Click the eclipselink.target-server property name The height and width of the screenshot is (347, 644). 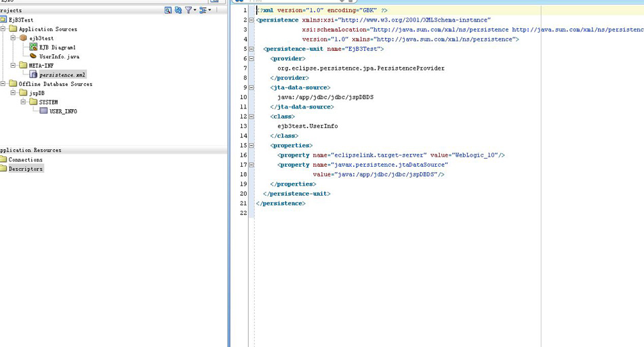(x=379, y=155)
